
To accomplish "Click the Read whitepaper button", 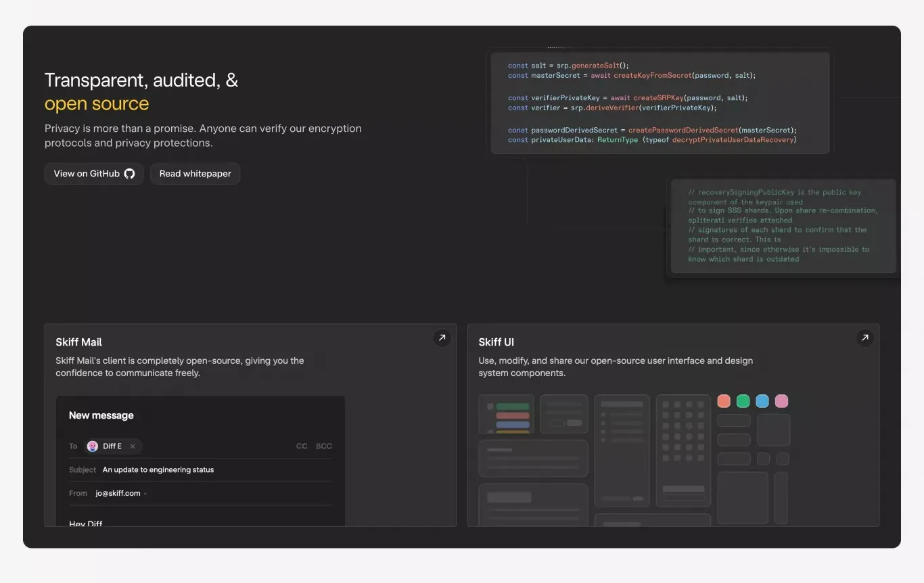I will click(195, 174).
